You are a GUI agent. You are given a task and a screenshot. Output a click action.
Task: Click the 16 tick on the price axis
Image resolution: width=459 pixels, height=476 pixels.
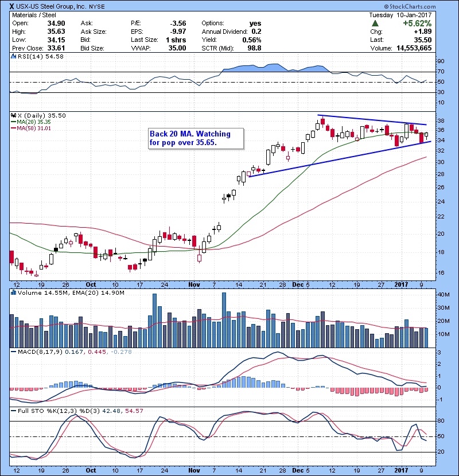tap(441, 273)
